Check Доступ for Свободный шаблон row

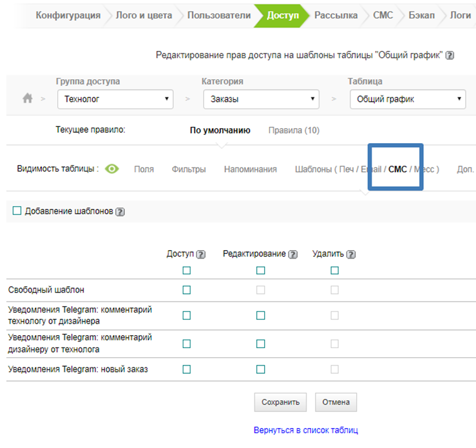(187, 290)
